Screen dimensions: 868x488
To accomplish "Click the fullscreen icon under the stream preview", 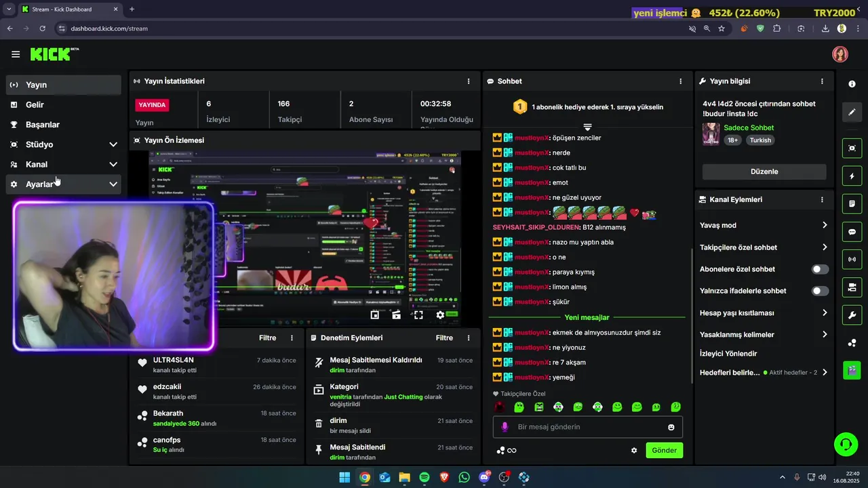I will coord(418,314).
